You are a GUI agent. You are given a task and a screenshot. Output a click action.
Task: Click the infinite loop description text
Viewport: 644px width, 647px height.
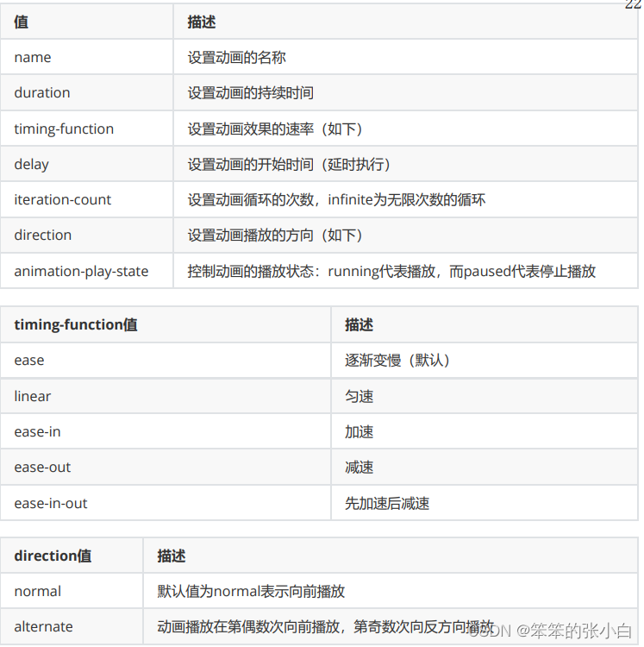[x=336, y=200]
